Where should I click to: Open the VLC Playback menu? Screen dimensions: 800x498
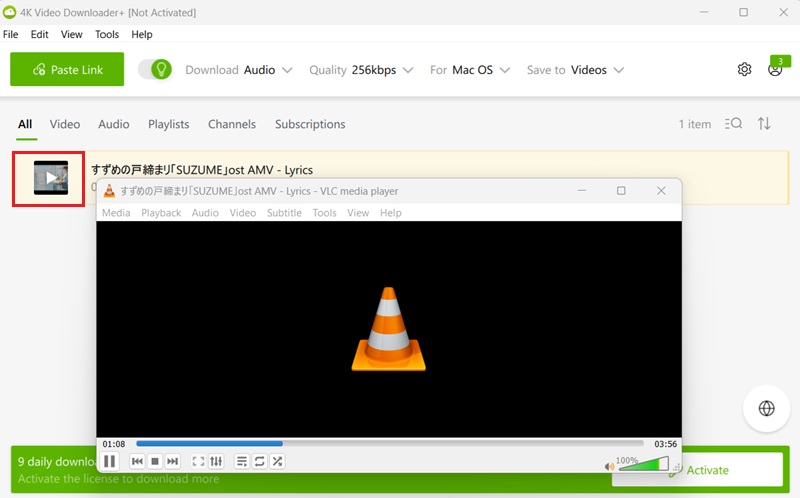pos(161,213)
